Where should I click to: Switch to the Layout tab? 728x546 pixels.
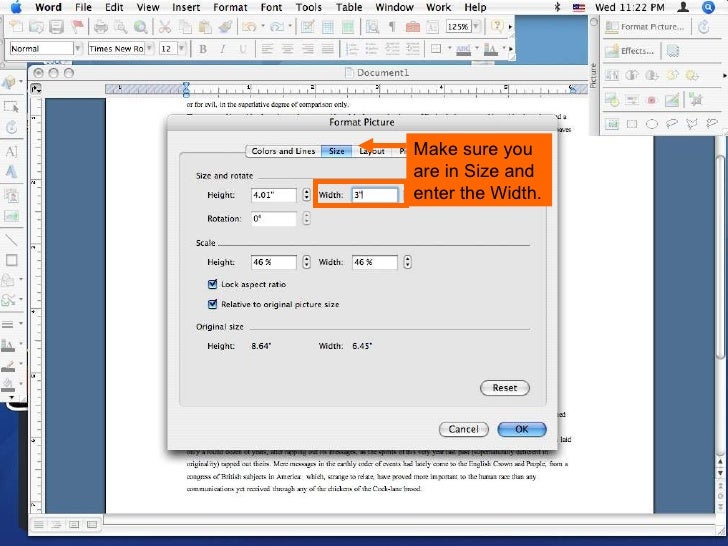[x=372, y=151]
